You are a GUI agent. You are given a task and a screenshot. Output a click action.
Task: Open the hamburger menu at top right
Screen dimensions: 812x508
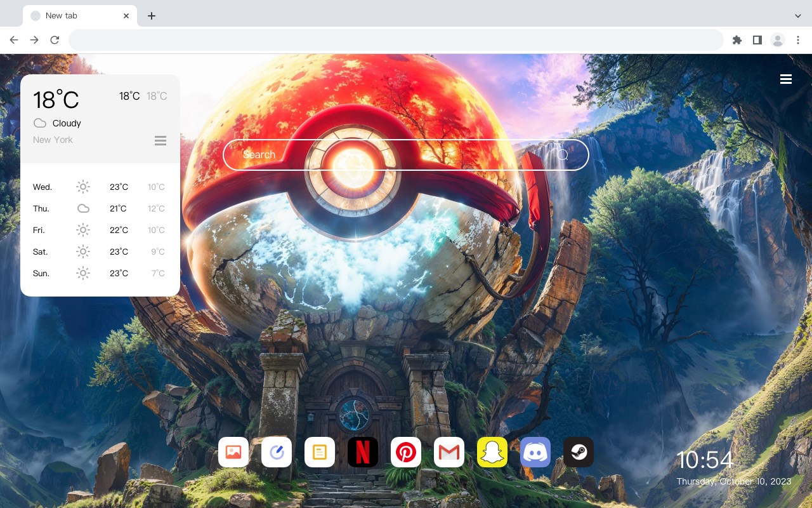tap(786, 79)
